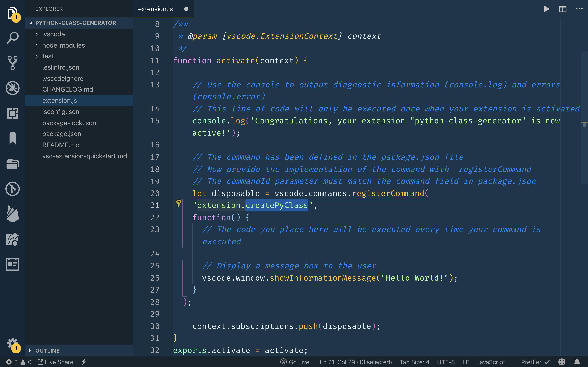Switch to the extension.js tab

(x=156, y=9)
